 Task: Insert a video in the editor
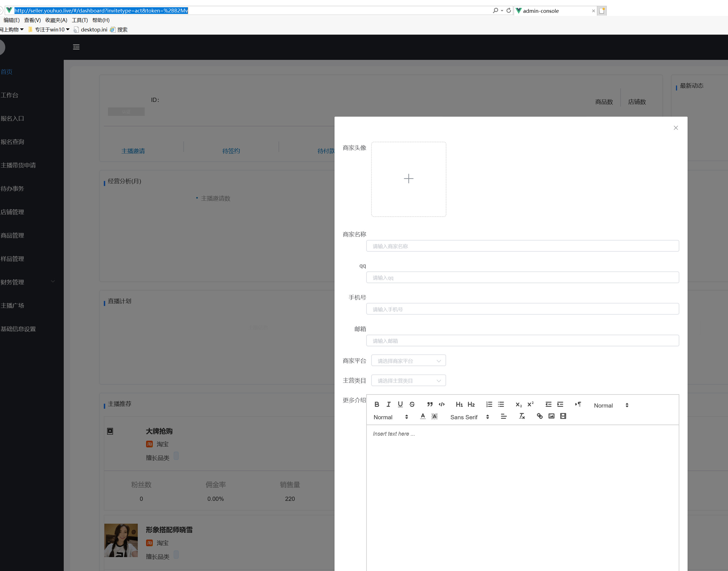tap(563, 416)
